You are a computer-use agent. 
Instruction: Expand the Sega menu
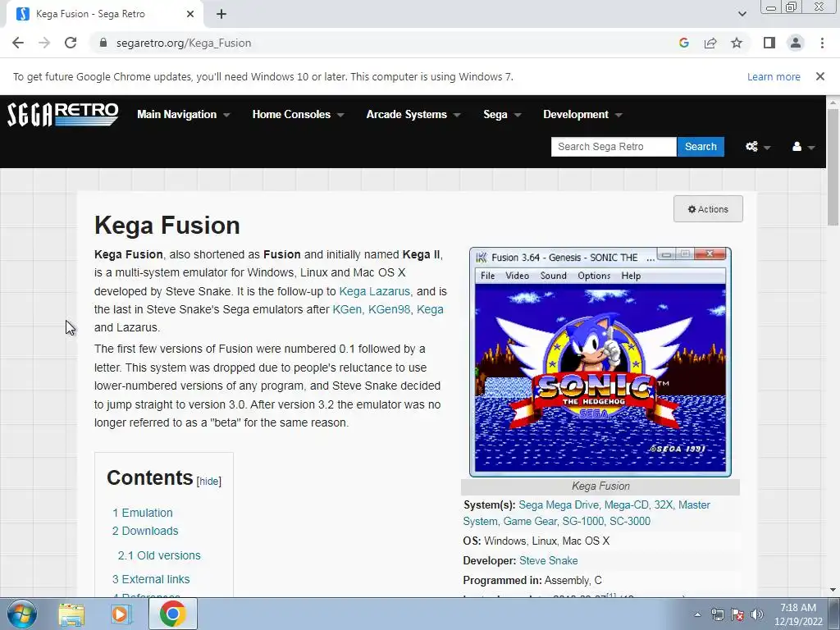(502, 115)
